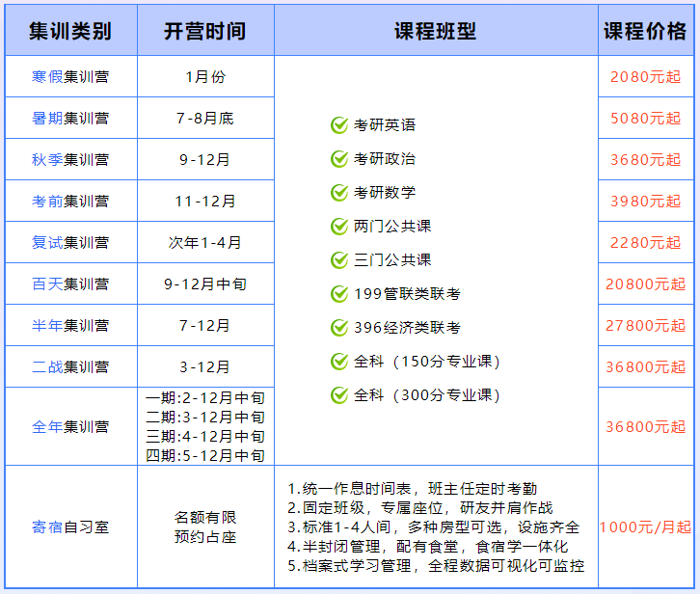Click the 寄宿自习室 link
The image size is (700, 594).
point(70,527)
